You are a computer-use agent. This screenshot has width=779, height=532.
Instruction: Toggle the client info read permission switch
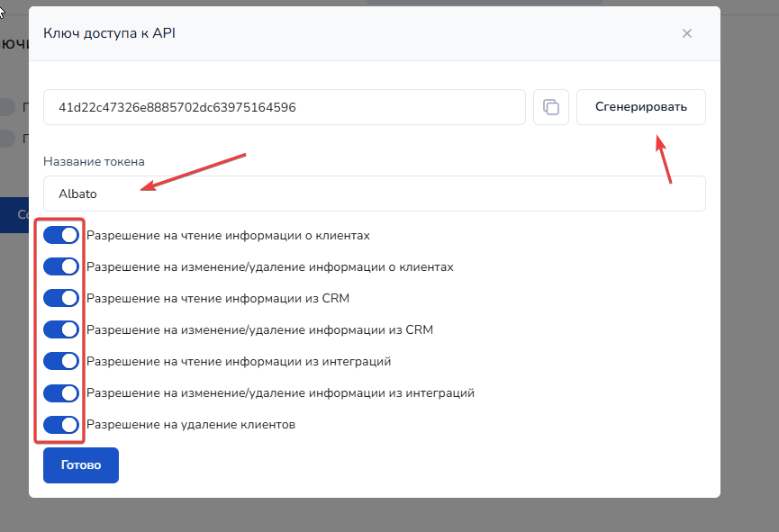(x=61, y=236)
